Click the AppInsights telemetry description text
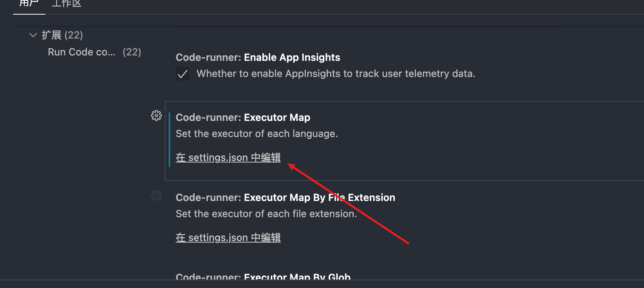 tap(336, 74)
